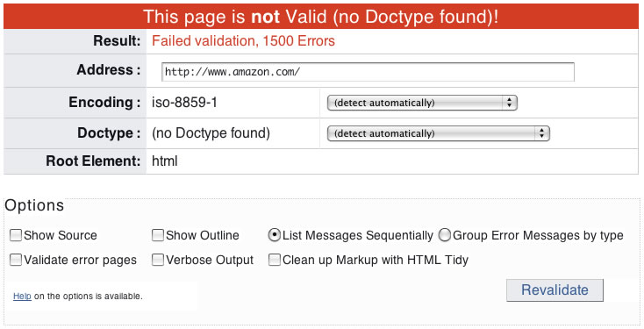The height and width of the screenshot is (329, 644).
Task: Open the Encoding detect automatically dropdown
Action: point(422,103)
